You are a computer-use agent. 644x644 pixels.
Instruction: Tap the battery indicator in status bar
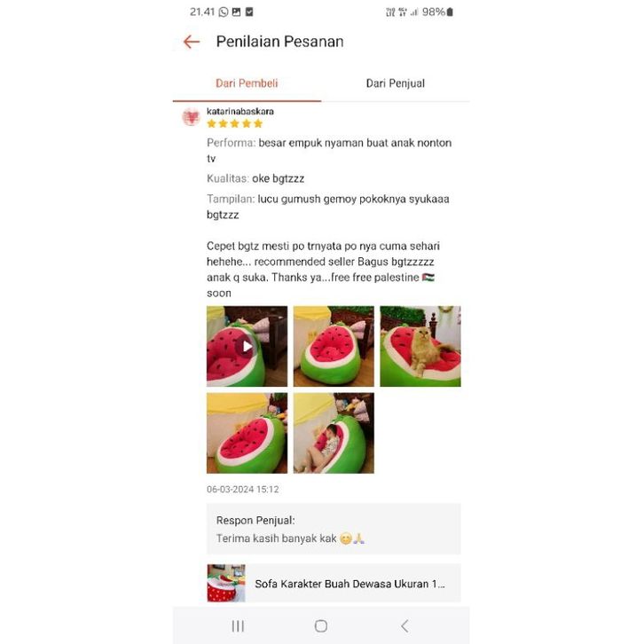click(450, 12)
